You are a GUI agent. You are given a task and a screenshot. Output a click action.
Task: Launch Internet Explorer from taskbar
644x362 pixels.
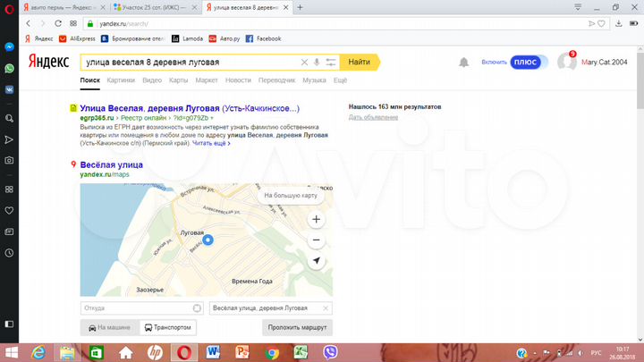pos(39,352)
